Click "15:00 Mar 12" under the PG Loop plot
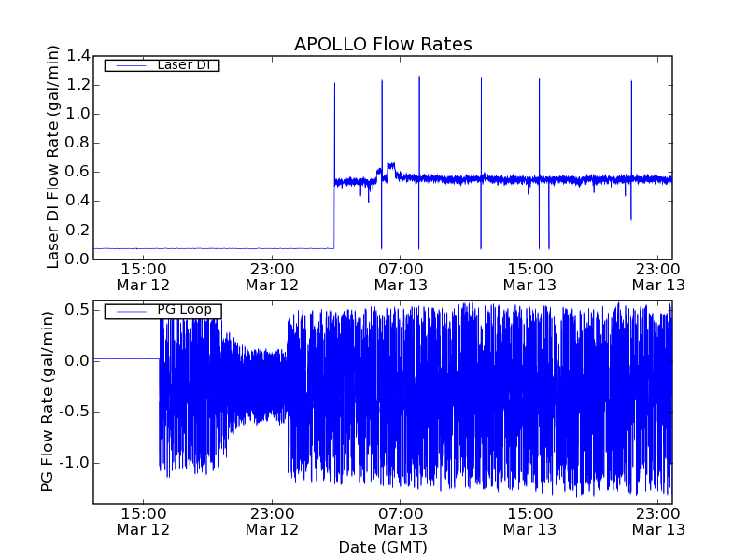 144,522
